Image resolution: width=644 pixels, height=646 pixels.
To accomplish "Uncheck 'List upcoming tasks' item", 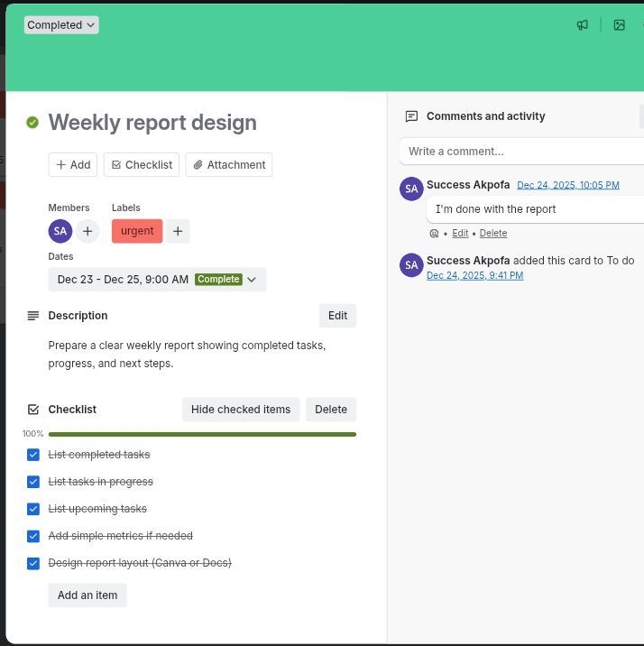I will pyautogui.click(x=33, y=509).
